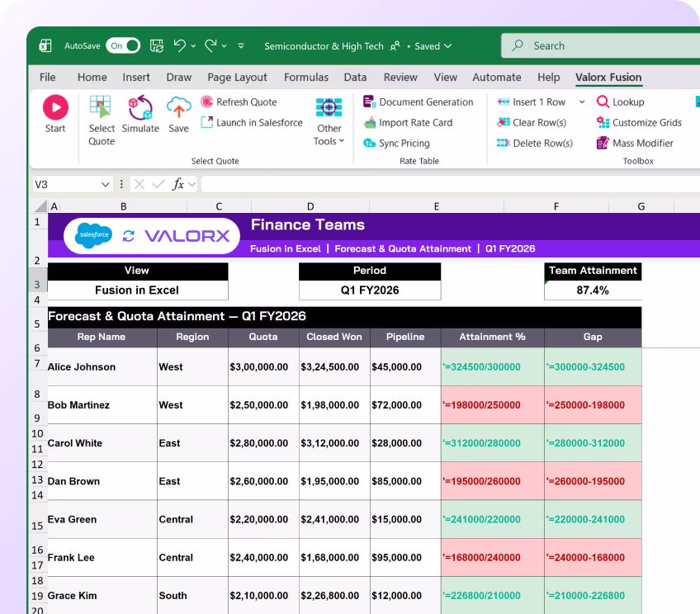Click Refresh Quote
This screenshot has height=614, width=700.
(239, 102)
